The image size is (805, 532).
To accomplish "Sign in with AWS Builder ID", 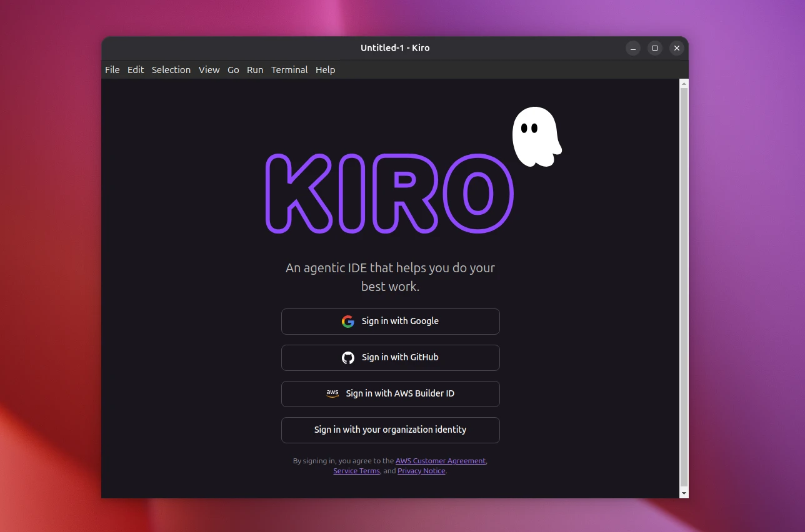I will coord(390,393).
